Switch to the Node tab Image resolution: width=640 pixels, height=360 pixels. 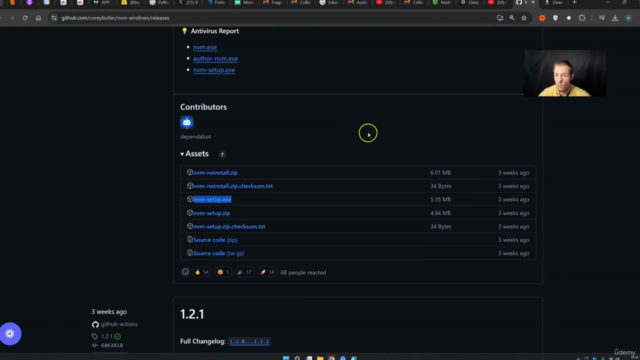[x=442, y=2]
